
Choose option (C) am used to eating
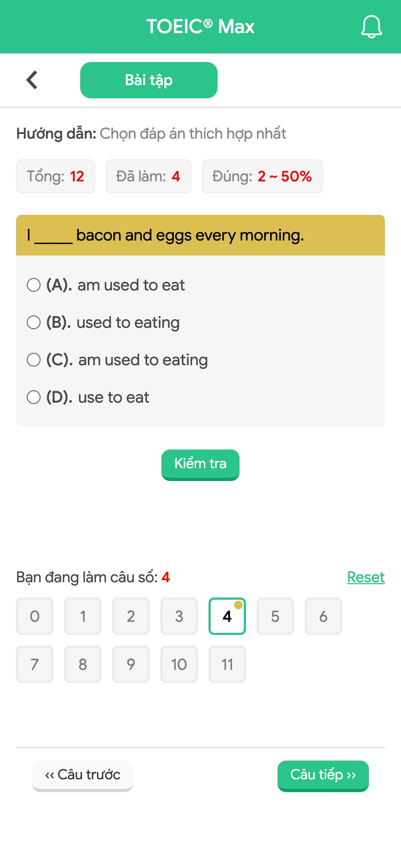[x=117, y=360]
